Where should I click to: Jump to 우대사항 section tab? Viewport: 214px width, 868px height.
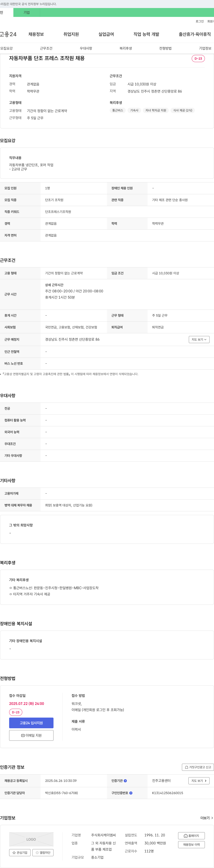86,48
